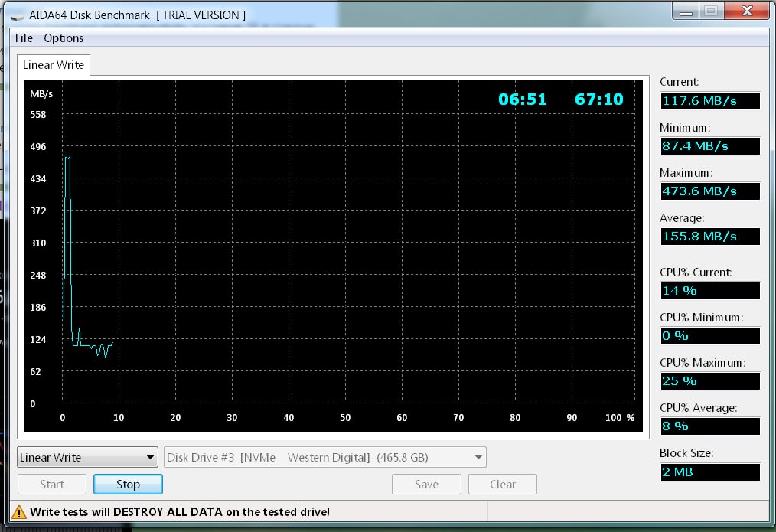The image size is (776, 532).
Task: Click the Average speed value 155.8 MB/s
Action: 710,236
